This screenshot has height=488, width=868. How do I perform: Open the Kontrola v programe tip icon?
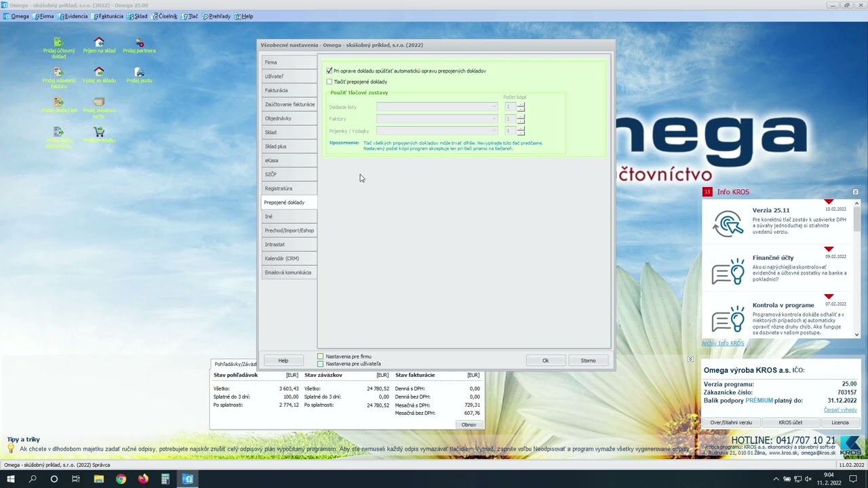[728, 319]
